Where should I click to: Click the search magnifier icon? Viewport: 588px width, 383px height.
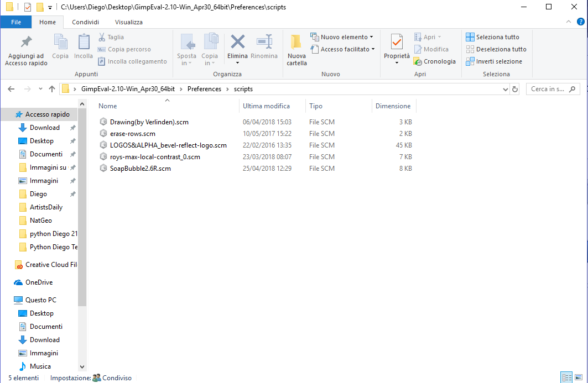point(572,89)
